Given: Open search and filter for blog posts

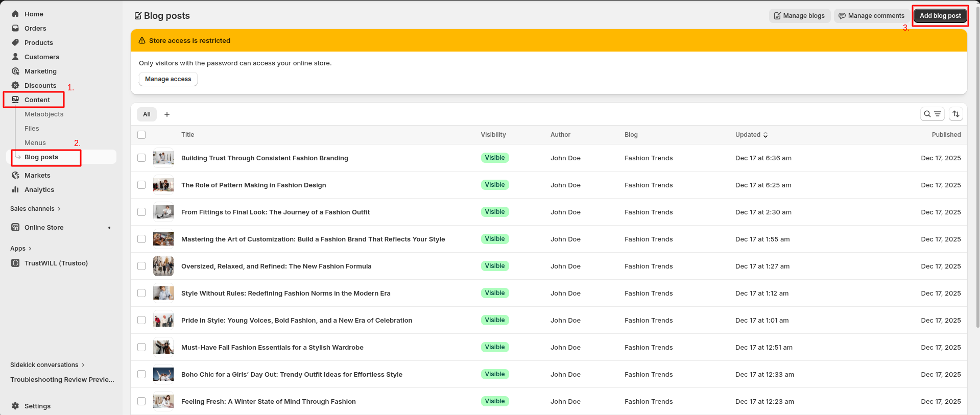Looking at the screenshot, I should click(x=933, y=114).
